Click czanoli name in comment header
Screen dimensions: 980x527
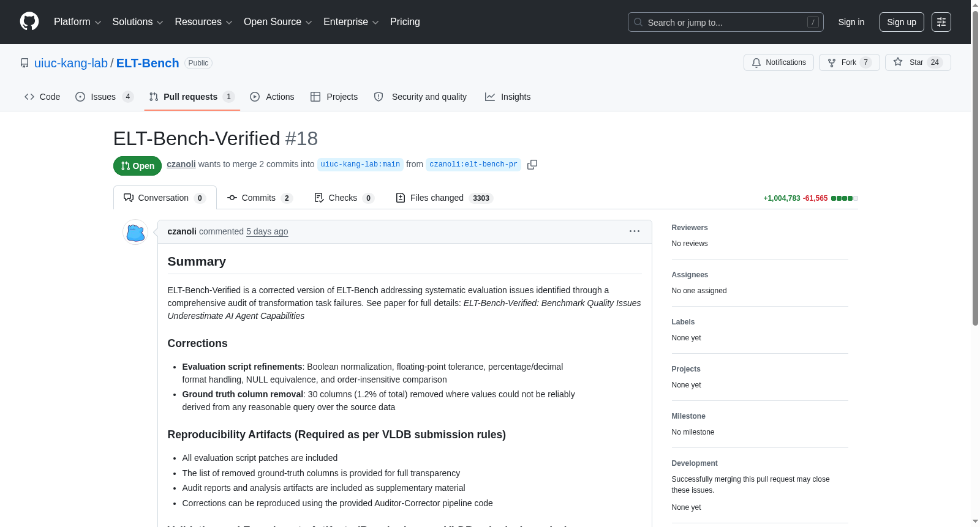point(182,231)
